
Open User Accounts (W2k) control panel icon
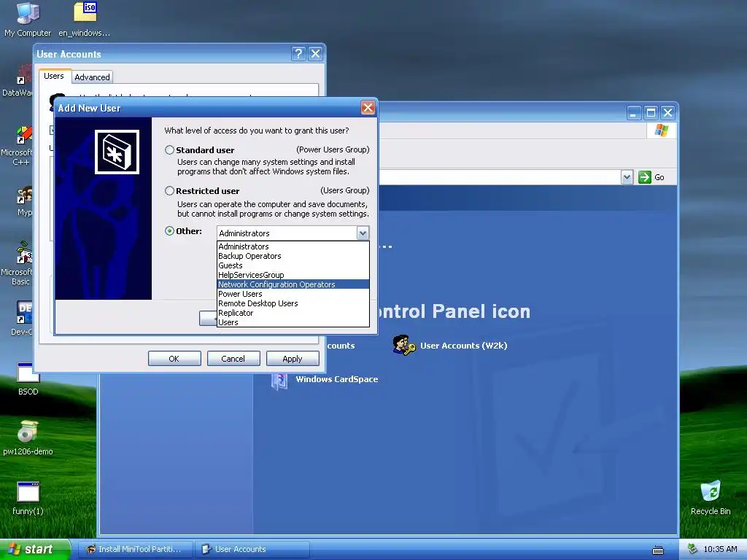point(450,345)
